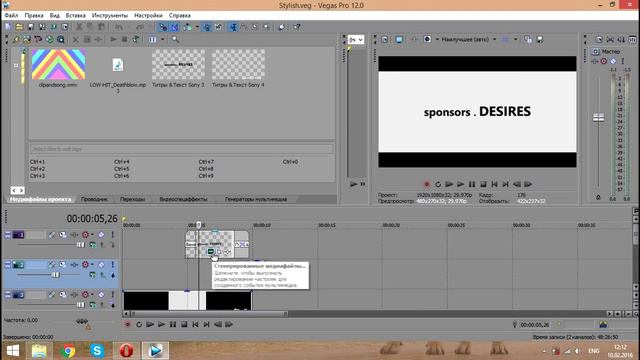The height and width of the screenshot is (360, 640).
Task: Click copy snapshot to clipboard icon
Action: pos(528,40)
